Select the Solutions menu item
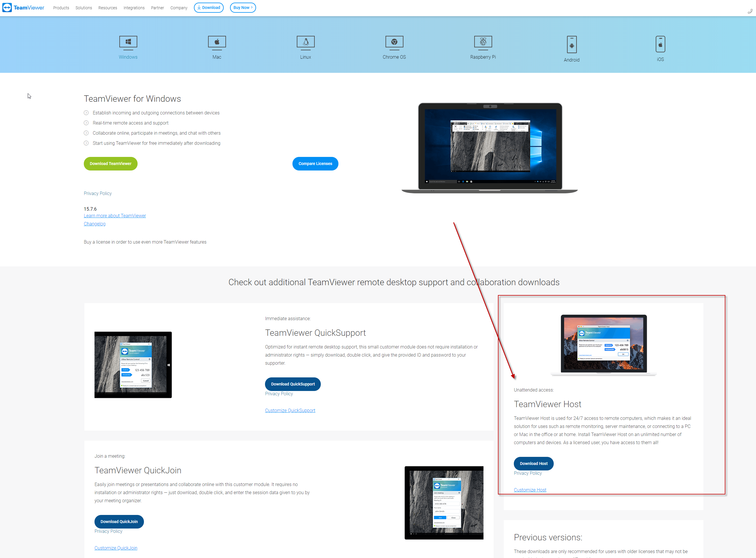 coord(83,8)
